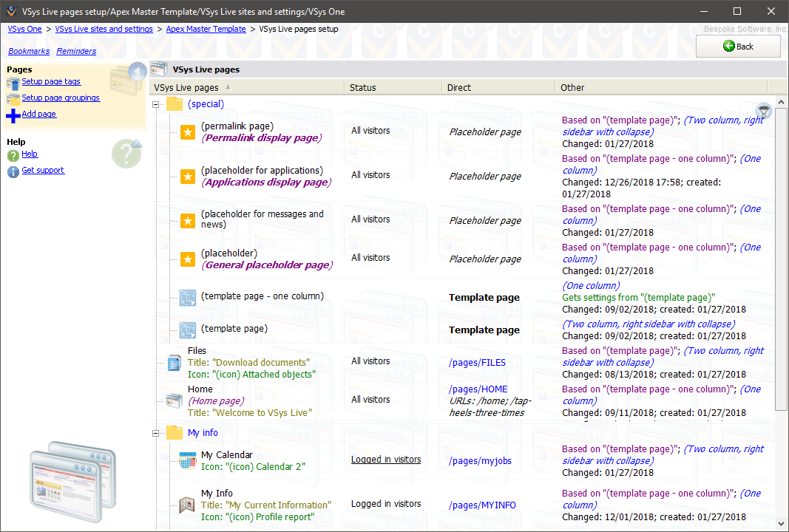Viewport: 789px width, 532px height.
Task: Click the blue plus Add page icon
Action: click(13, 115)
